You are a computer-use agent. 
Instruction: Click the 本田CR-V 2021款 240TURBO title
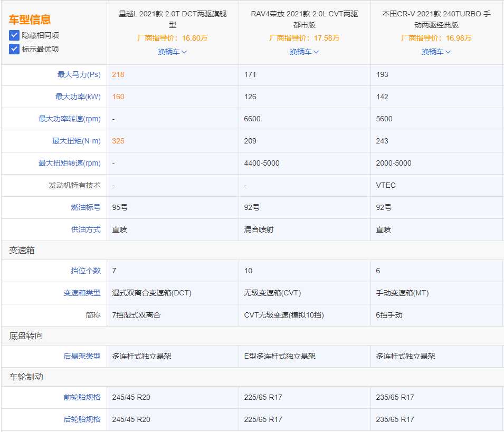[x=436, y=20]
